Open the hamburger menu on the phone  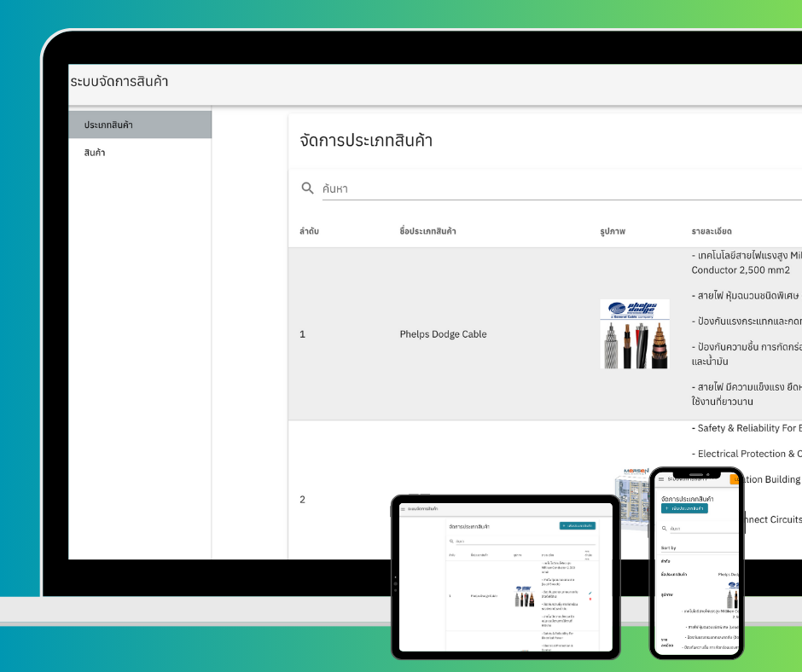click(661, 479)
